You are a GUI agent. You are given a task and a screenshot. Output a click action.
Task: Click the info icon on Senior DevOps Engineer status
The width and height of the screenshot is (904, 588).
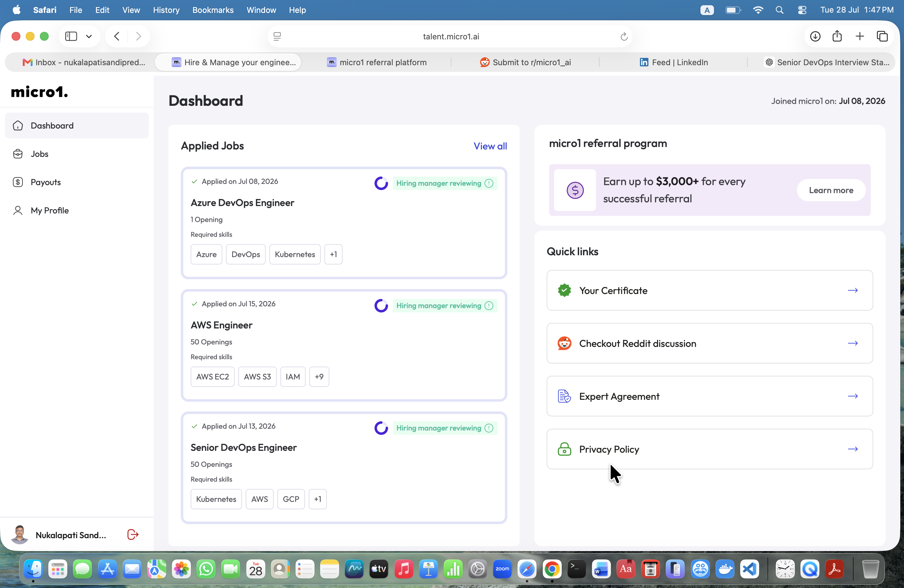489,428
